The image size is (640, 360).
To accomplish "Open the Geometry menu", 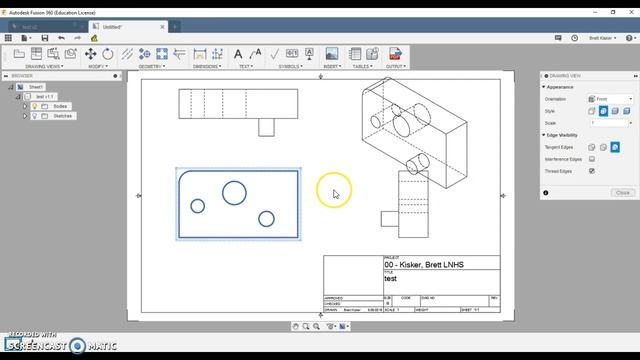I will pos(152,66).
